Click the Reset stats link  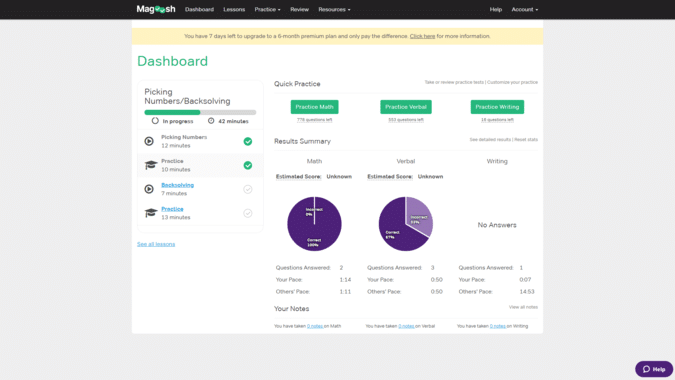click(x=526, y=139)
